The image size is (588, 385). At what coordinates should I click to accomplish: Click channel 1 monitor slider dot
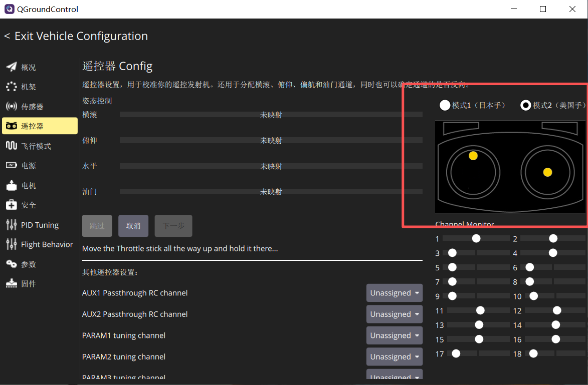tap(476, 239)
